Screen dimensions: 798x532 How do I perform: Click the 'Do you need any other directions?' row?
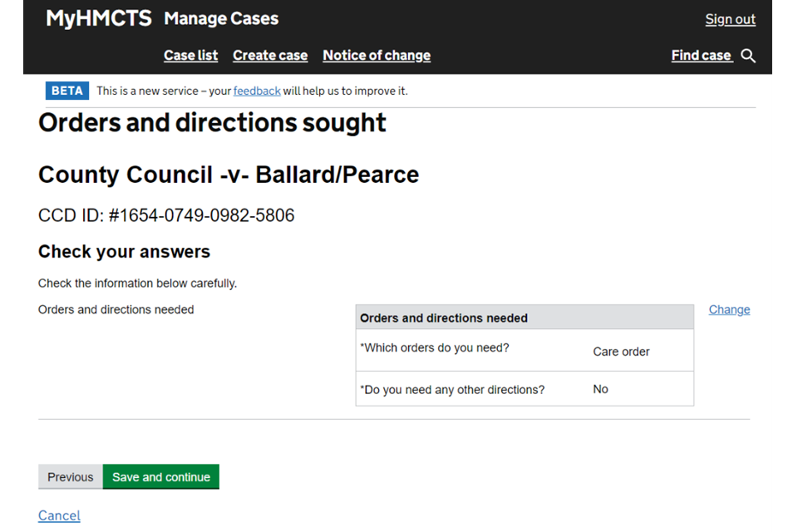pos(452,389)
